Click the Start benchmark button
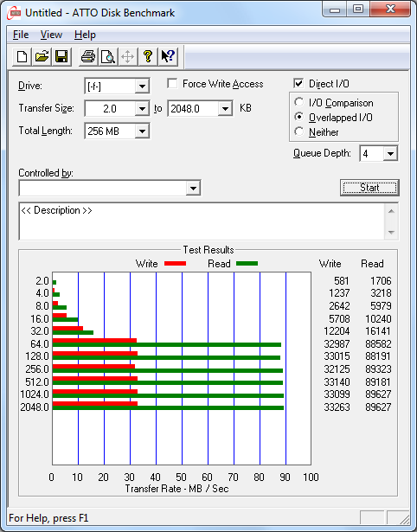 (x=369, y=188)
